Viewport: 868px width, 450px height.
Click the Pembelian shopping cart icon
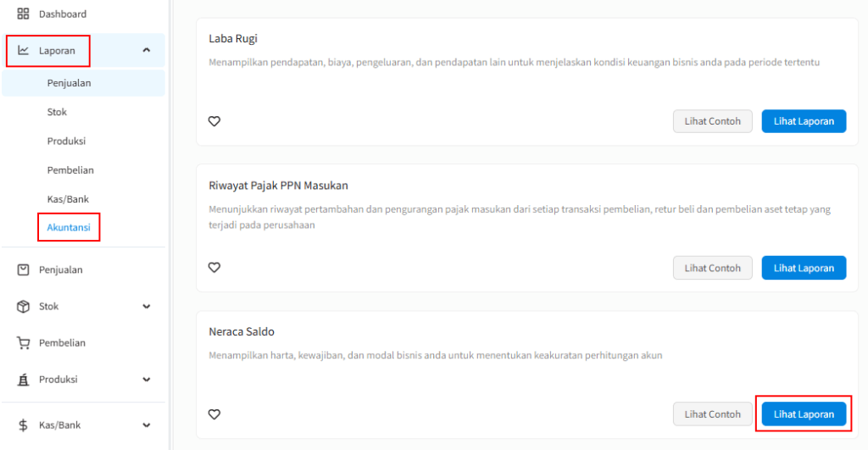[x=23, y=343]
